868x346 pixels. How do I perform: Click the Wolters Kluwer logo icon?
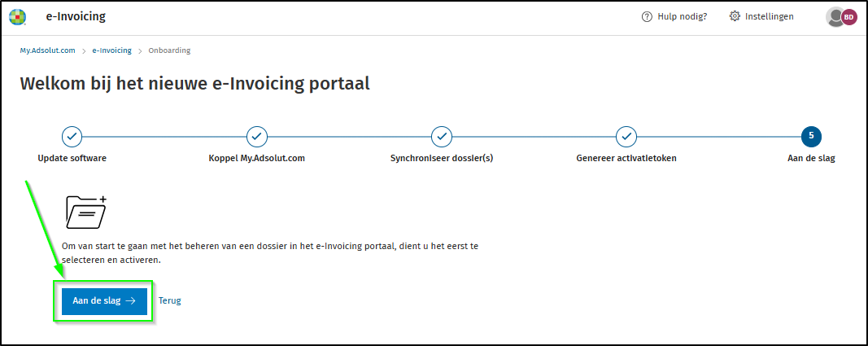[17, 16]
